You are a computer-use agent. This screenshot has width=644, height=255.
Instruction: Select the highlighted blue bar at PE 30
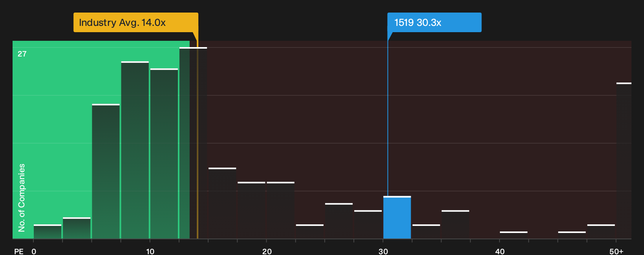coord(397,217)
